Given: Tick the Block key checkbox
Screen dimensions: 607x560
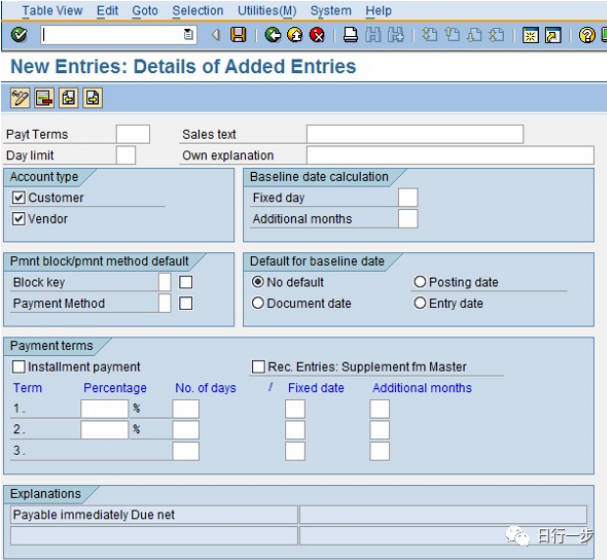Looking at the screenshot, I should coord(186,282).
